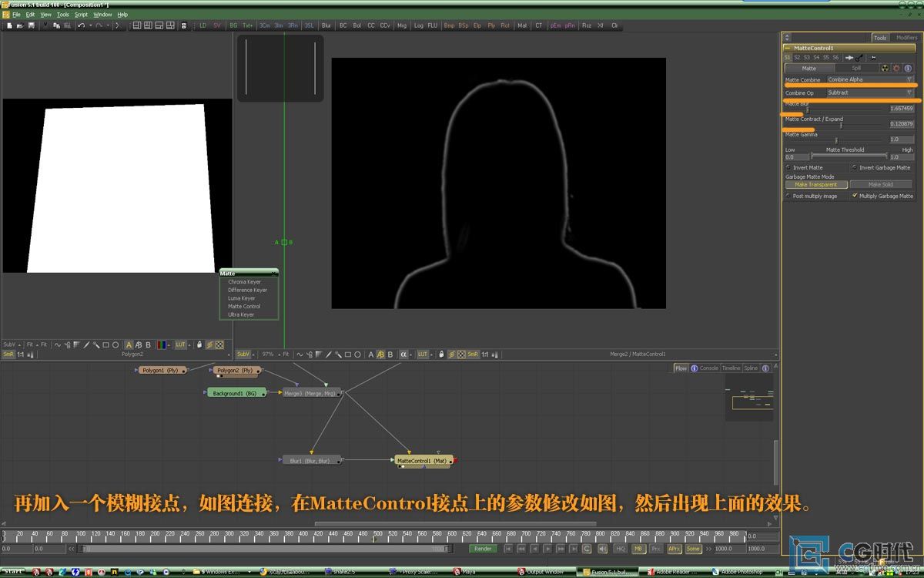Add a 3D Renderer (3Rn) tool
The width and height of the screenshot is (924, 578).
pos(293,25)
